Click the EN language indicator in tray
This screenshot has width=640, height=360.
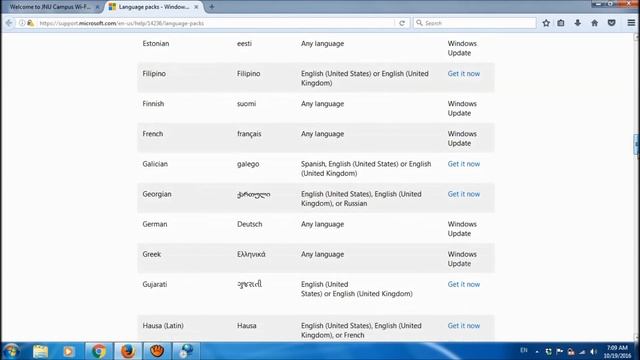point(524,351)
